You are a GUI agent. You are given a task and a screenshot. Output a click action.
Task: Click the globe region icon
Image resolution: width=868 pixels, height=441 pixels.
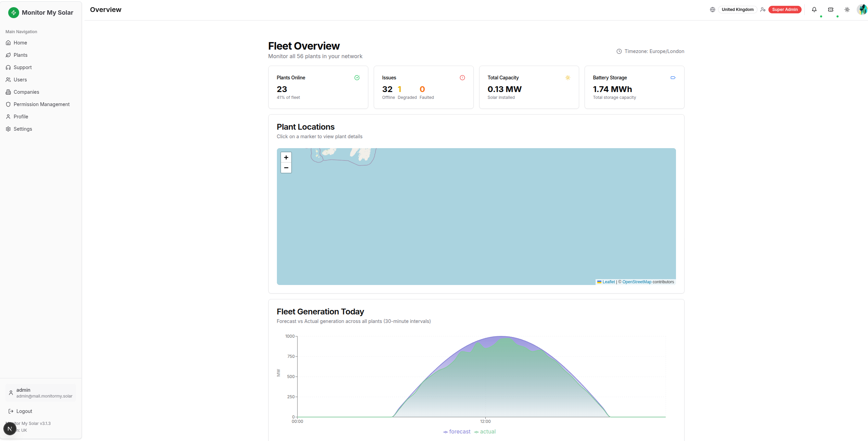point(713,10)
